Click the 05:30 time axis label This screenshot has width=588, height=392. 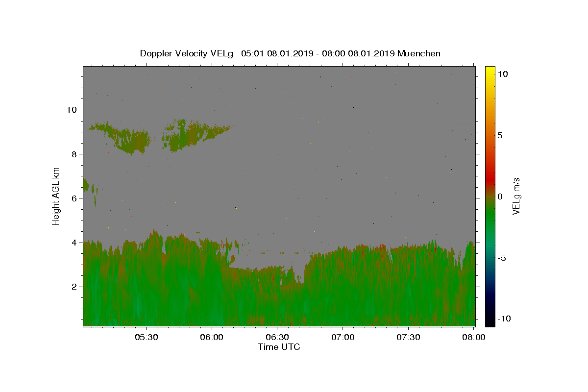click(x=147, y=337)
